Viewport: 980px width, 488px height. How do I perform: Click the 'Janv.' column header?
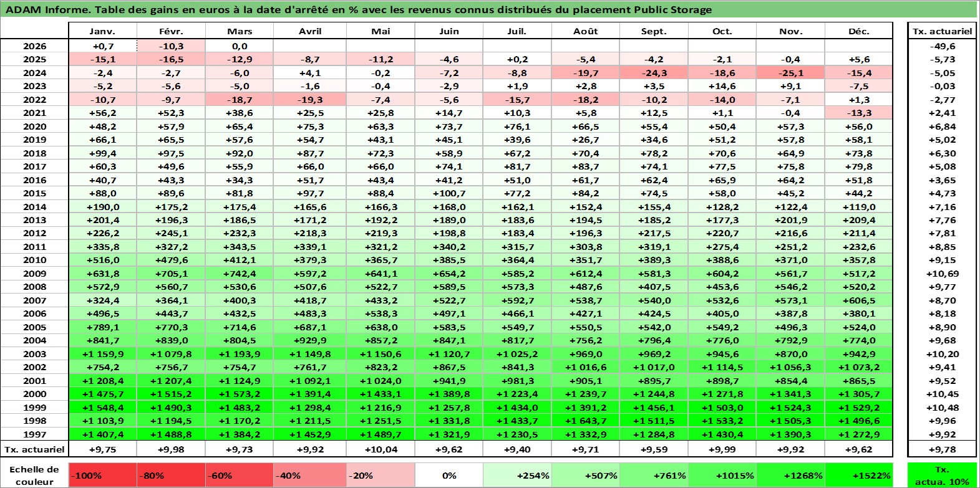[x=102, y=31]
